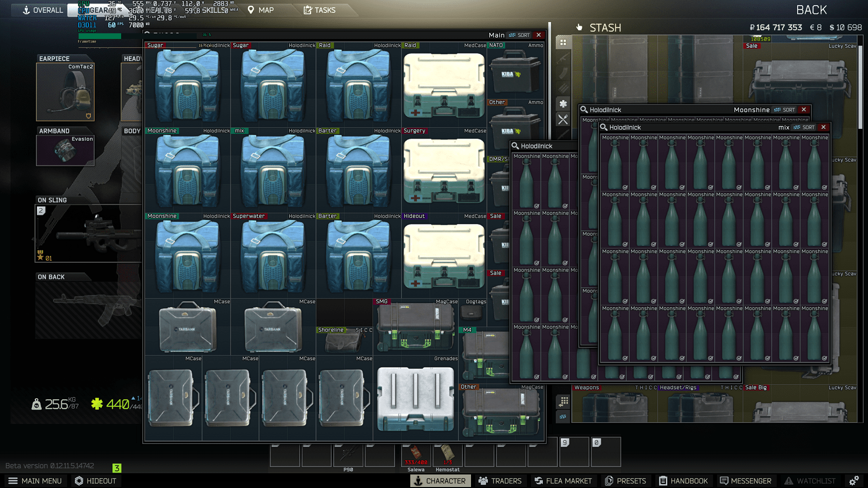Image resolution: width=868 pixels, height=488 pixels.
Task: Open the TASKS tab
Action: tap(319, 10)
